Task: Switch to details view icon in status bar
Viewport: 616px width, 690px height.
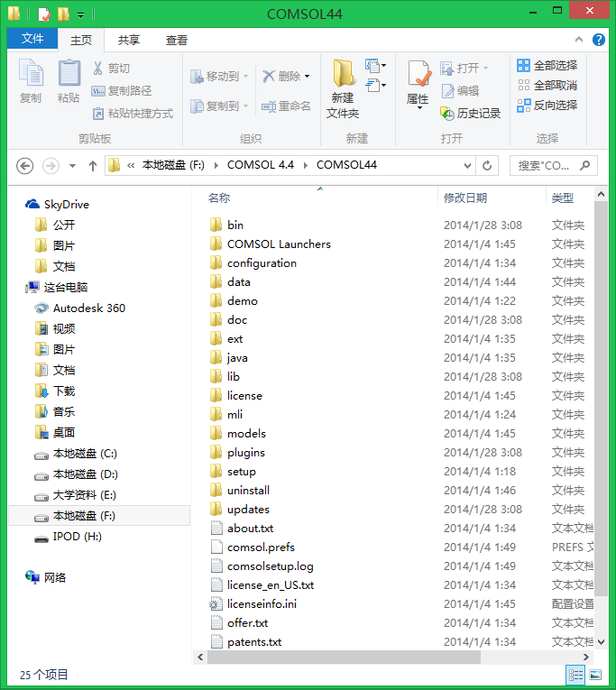Action: coord(575,675)
